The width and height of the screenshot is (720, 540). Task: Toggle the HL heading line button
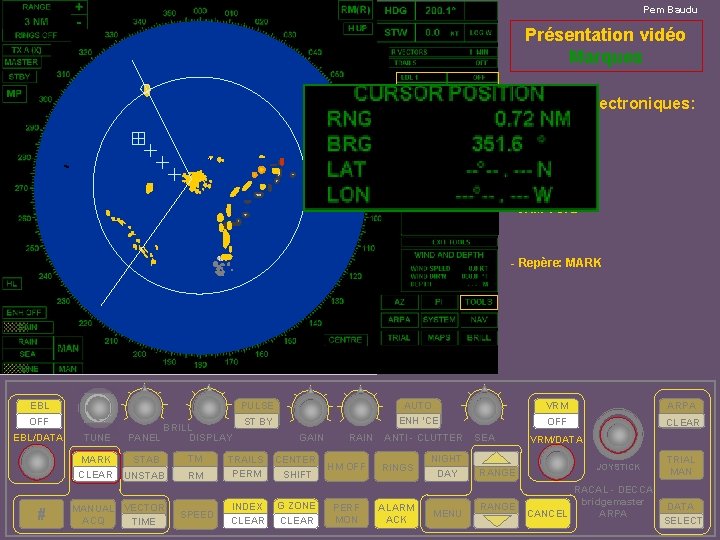[11, 284]
